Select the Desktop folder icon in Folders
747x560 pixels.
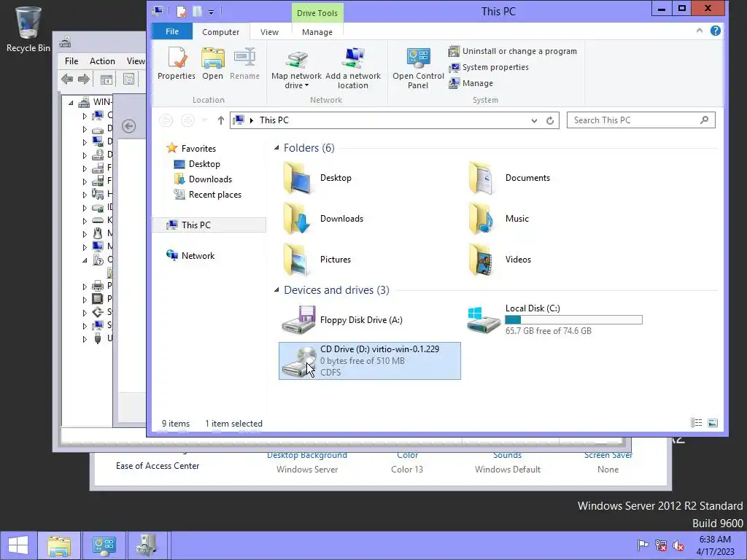point(297,178)
